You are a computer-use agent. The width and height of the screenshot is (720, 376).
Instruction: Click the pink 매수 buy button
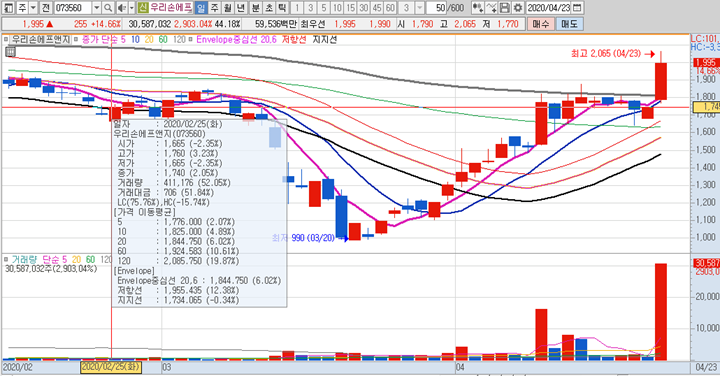click(540, 24)
